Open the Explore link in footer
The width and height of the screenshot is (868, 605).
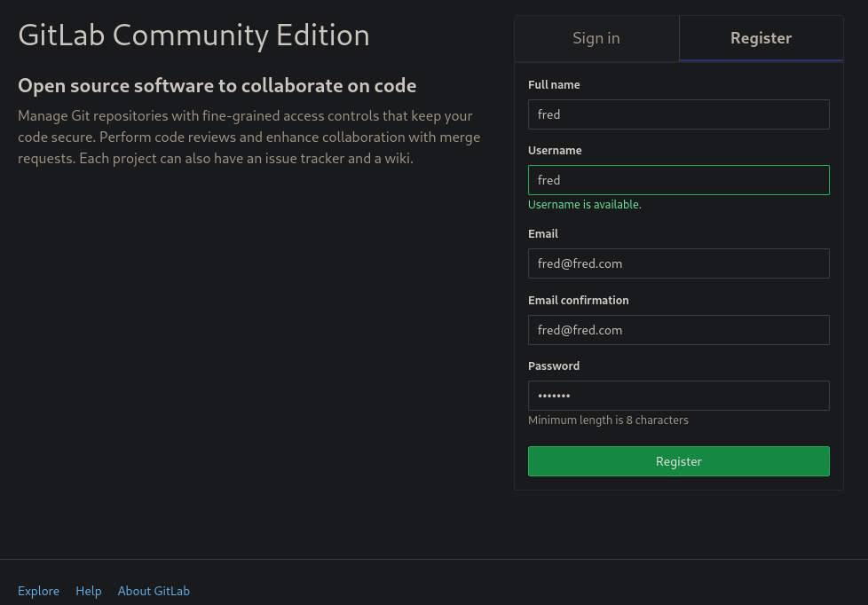click(38, 591)
